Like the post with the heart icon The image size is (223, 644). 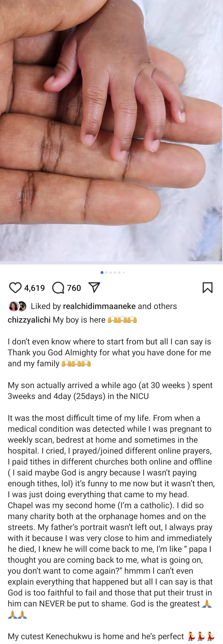15,288
